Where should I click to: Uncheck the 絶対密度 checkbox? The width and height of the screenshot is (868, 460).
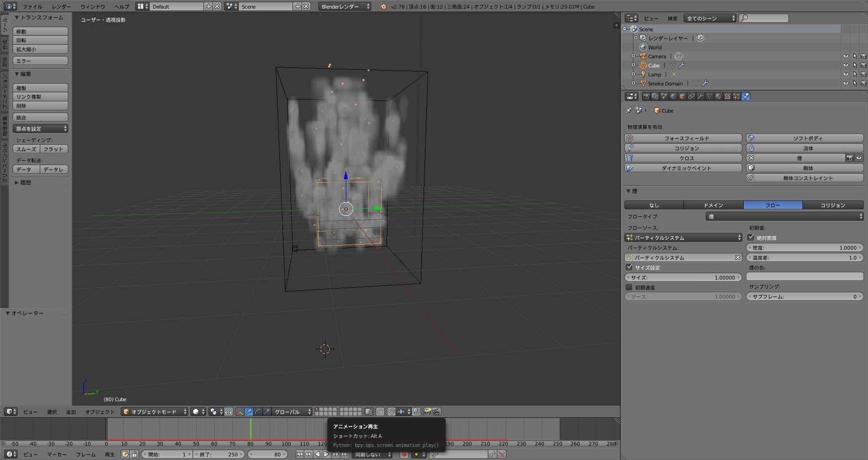click(x=751, y=237)
